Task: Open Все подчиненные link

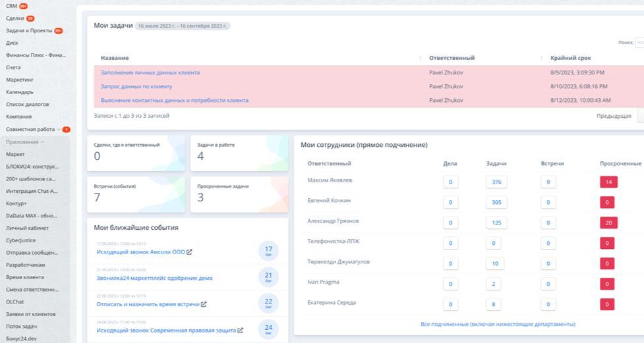Action: coord(498,324)
